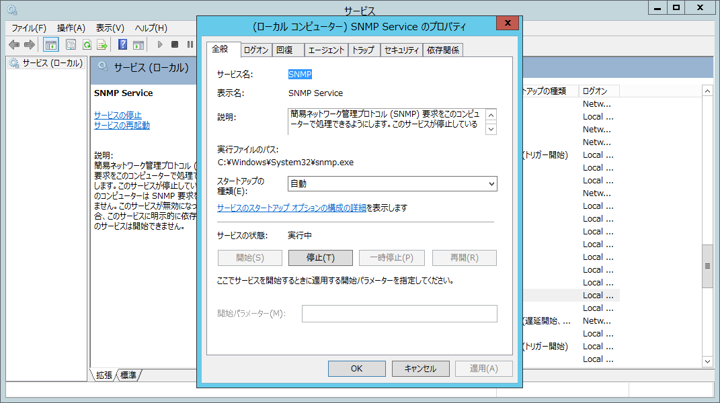Click the 開始(S) button
Viewport: 720px width, 403px height.
click(250, 258)
